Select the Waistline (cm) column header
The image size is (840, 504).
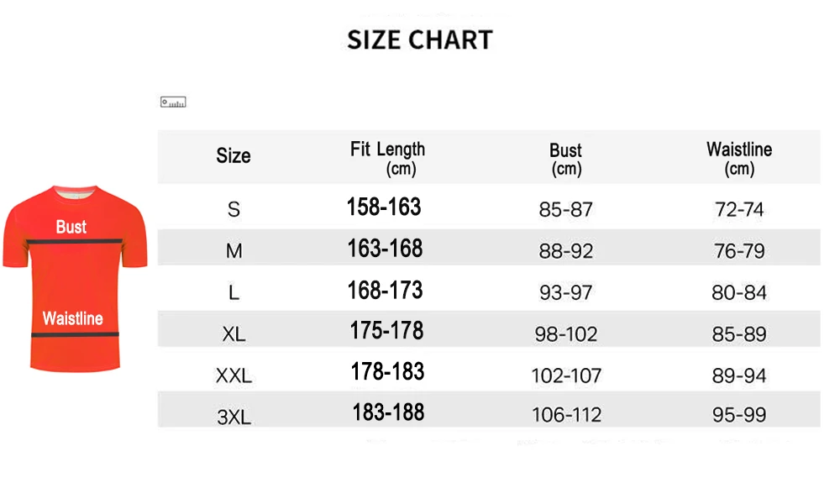point(739,159)
